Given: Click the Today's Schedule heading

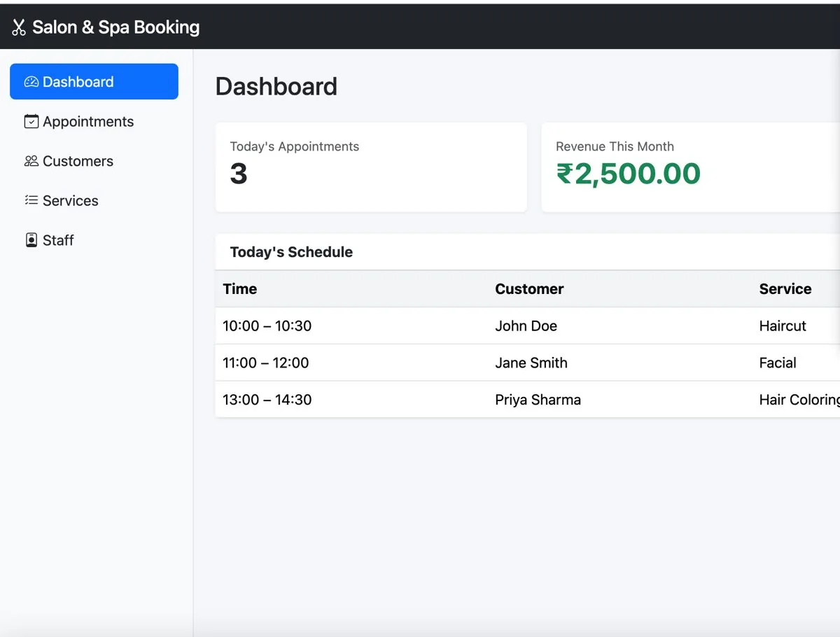Looking at the screenshot, I should tap(291, 252).
